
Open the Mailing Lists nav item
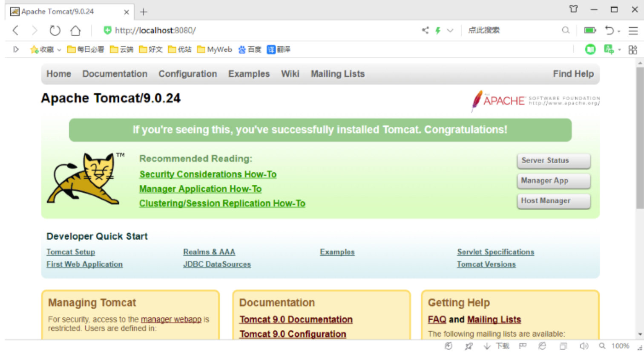(338, 74)
